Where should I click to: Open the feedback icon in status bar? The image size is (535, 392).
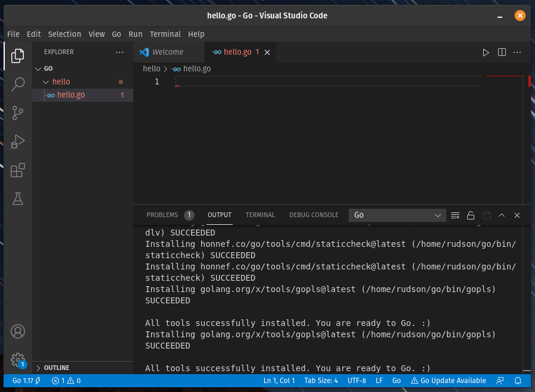500,381
